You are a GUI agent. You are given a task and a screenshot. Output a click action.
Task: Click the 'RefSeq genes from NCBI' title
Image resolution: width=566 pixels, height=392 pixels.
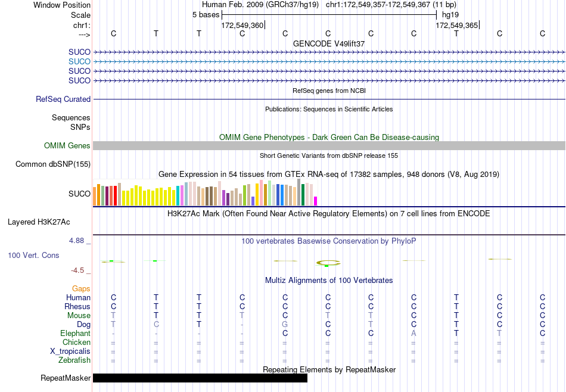click(329, 91)
